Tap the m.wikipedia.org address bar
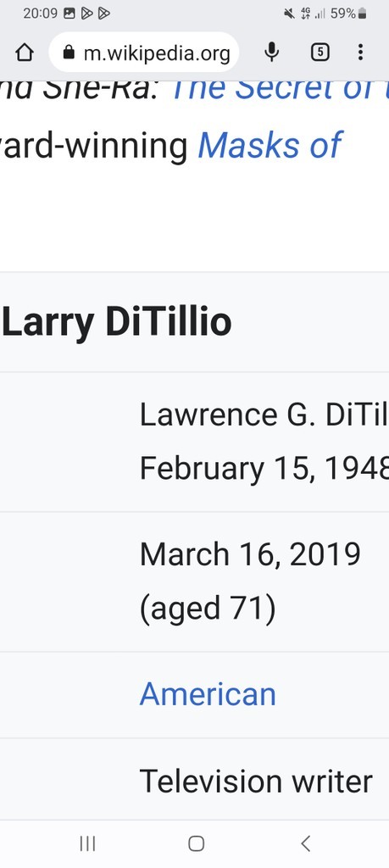 coord(144,53)
